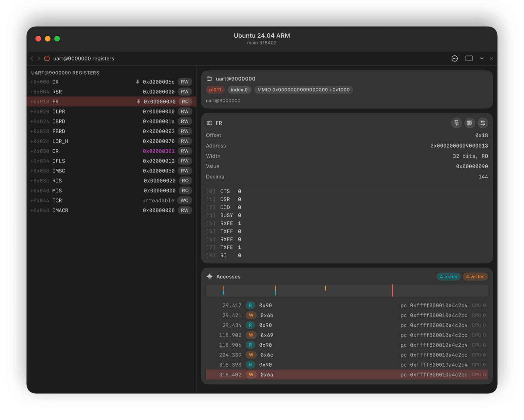
Task: Click the pin icon on FR row
Action: [x=139, y=101]
